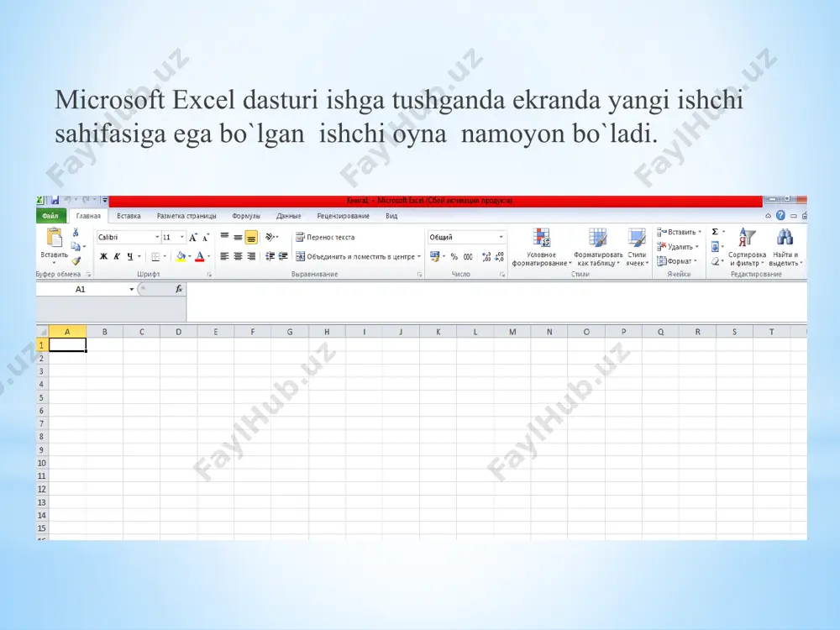Click the Формат cells button
The image size is (840, 630).
tap(676, 261)
